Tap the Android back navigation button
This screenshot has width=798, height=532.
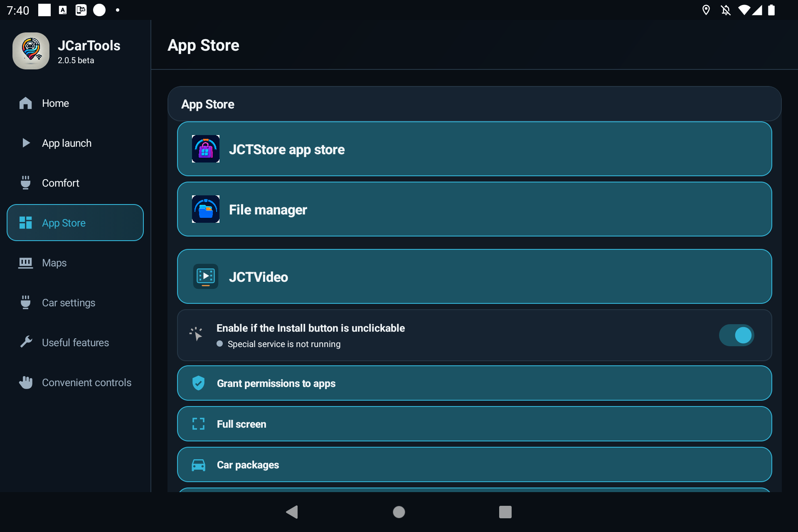292,512
